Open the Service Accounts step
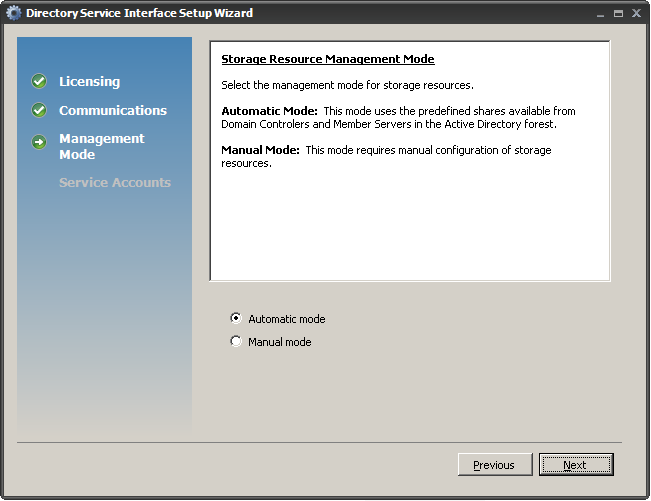Screen dimensions: 651x501 click(x=115, y=183)
